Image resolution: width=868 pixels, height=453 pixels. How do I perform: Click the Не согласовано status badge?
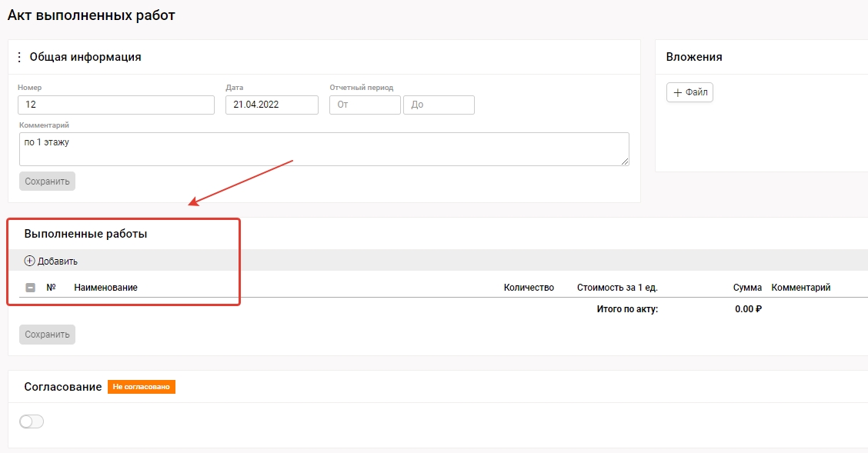142,387
